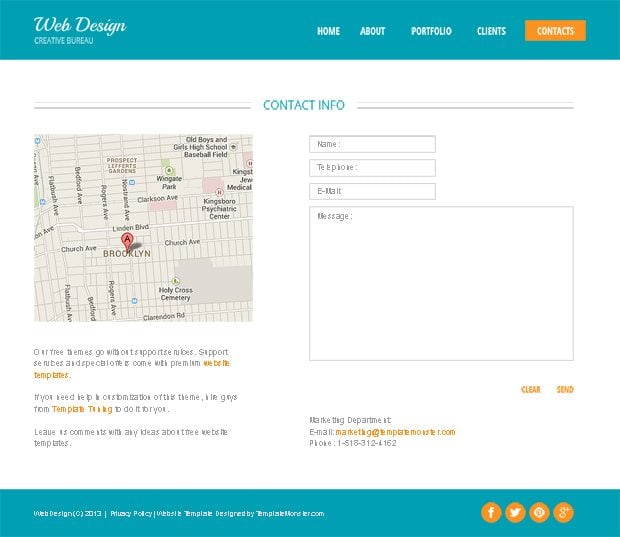Select the E-Mail input field
The width and height of the screenshot is (620, 537).
coord(372,191)
